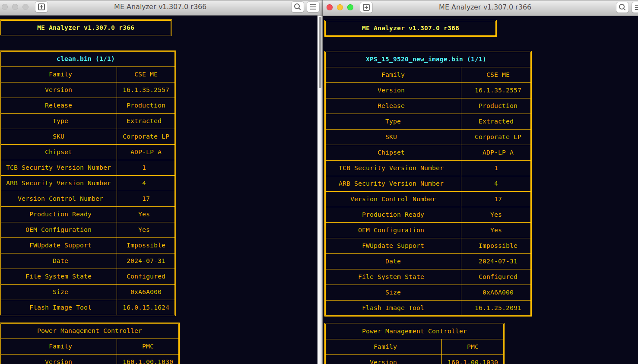Click "PMC" value in the right window

tap(473, 347)
